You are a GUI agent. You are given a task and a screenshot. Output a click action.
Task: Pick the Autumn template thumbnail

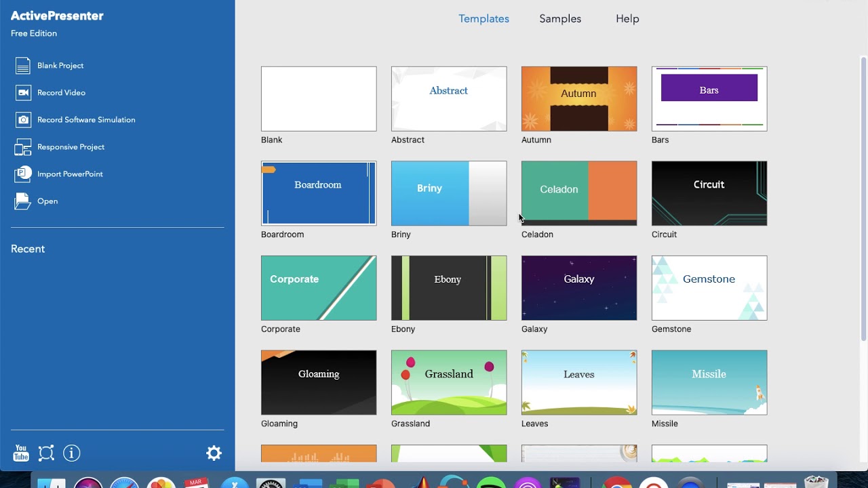click(579, 99)
